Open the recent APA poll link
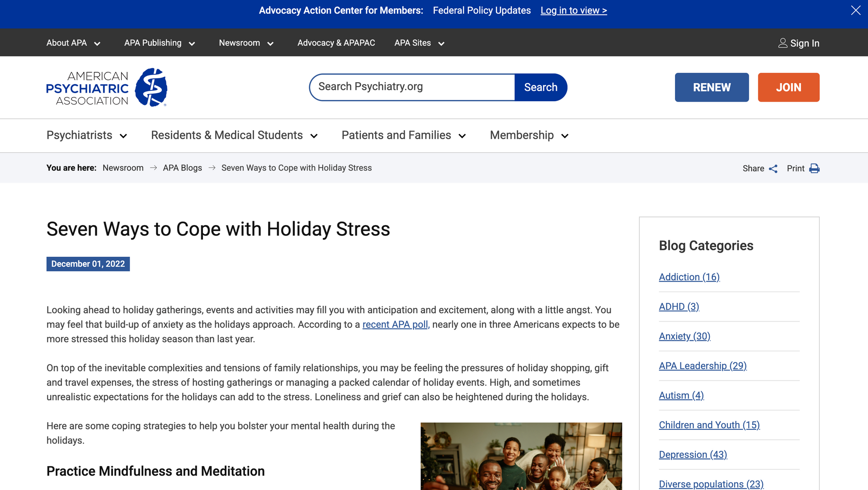The width and height of the screenshot is (868, 490). pyautogui.click(x=395, y=325)
